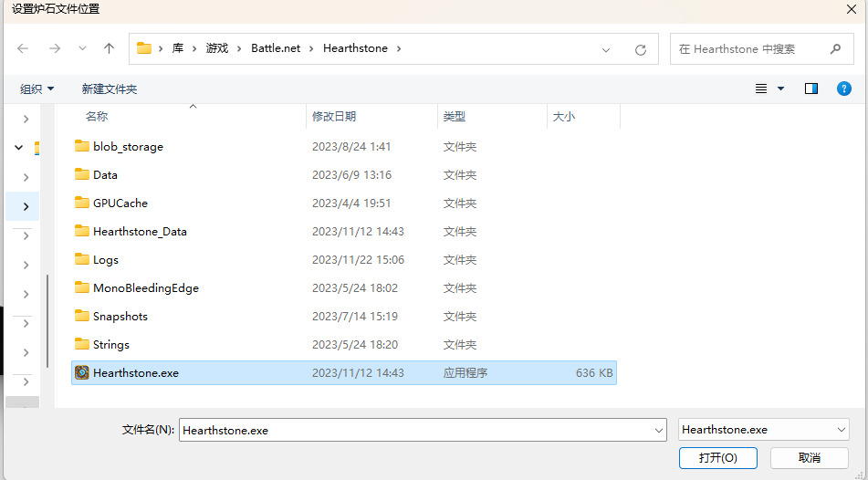Select the blob_storage folder icon
868x480 pixels.
(x=82, y=146)
